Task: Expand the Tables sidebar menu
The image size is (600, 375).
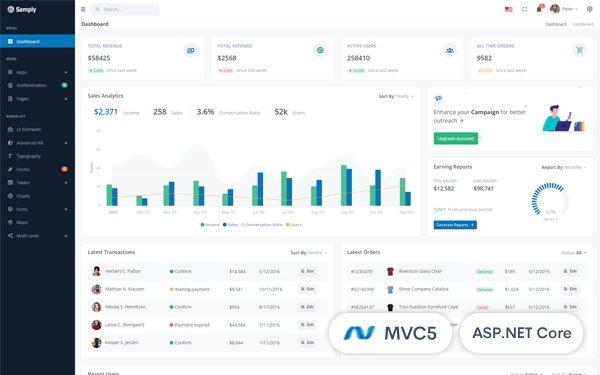Action: [38, 183]
